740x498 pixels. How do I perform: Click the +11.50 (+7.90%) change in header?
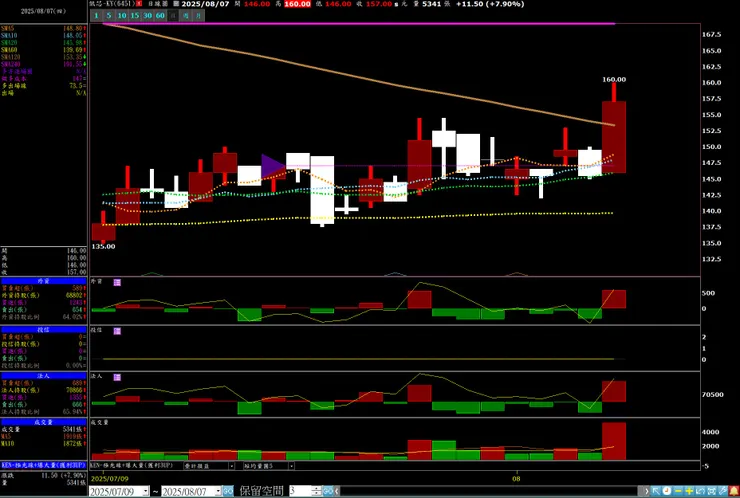(490, 4)
